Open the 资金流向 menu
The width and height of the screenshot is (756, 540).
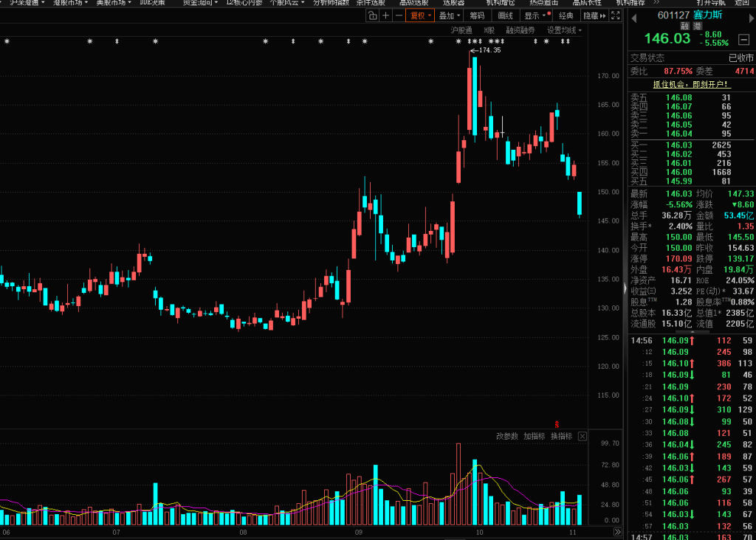pos(200,3)
